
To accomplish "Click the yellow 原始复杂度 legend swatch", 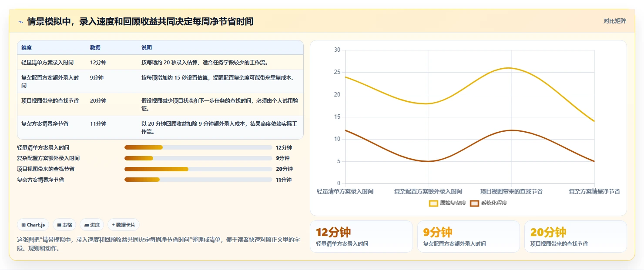I will pyautogui.click(x=433, y=203).
